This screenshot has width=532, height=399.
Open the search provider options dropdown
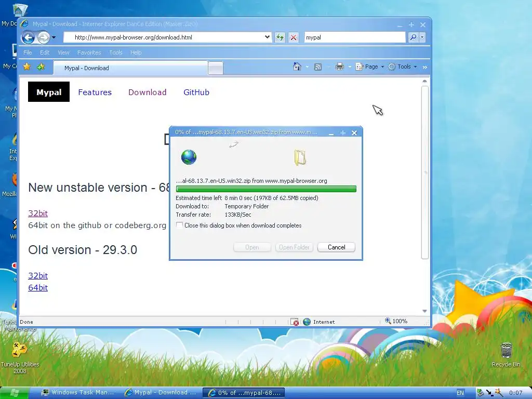(x=422, y=37)
